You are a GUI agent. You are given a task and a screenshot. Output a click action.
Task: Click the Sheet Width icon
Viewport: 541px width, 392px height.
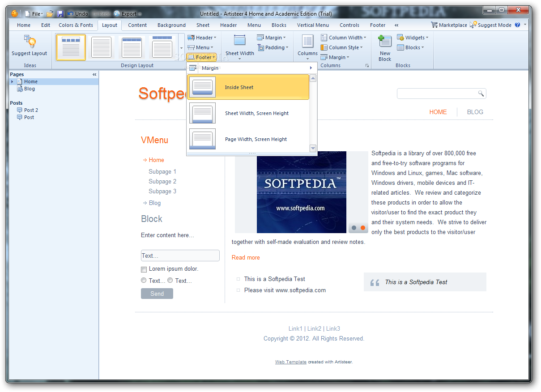coord(240,40)
